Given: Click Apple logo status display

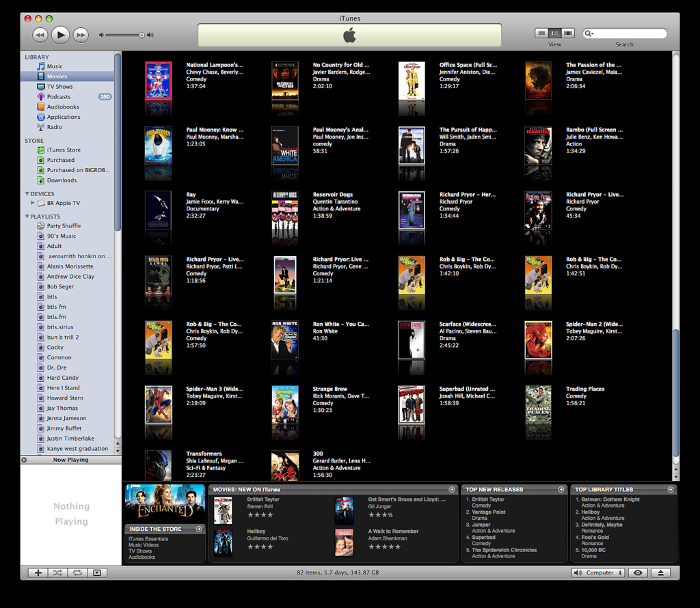Looking at the screenshot, I should (x=349, y=36).
